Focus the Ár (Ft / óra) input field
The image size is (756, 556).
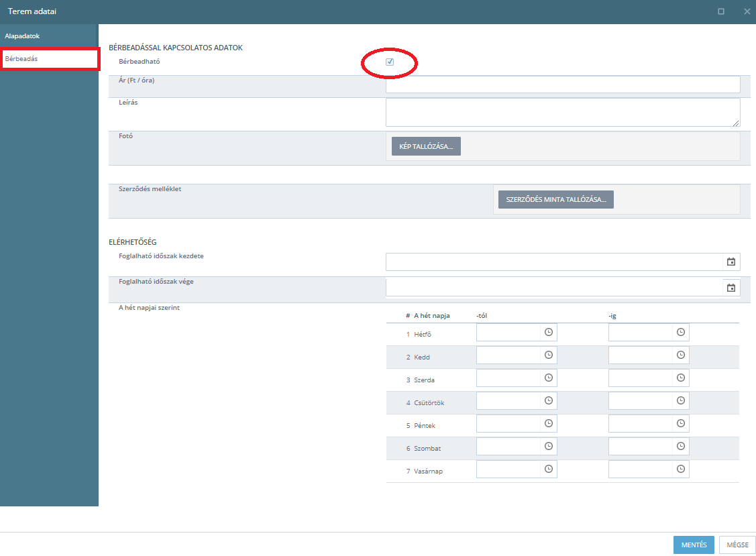coord(563,85)
